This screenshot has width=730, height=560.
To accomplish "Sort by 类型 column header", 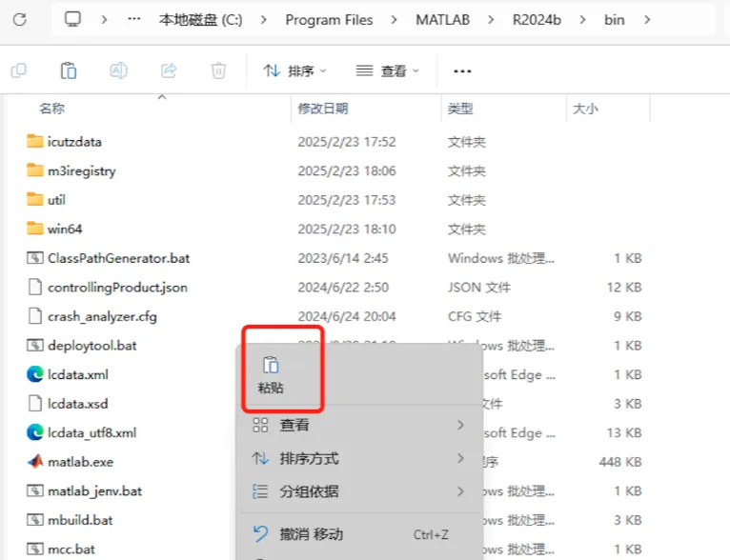I will (460, 109).
